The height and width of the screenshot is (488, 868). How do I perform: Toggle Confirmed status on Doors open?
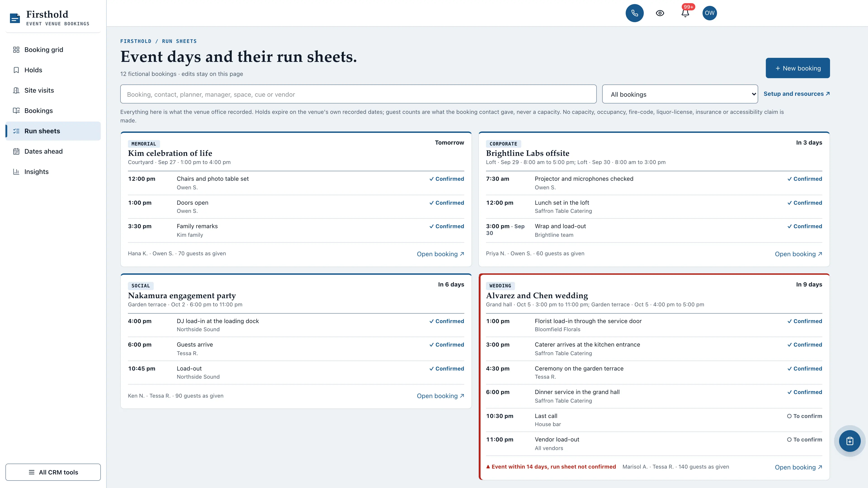446,203
